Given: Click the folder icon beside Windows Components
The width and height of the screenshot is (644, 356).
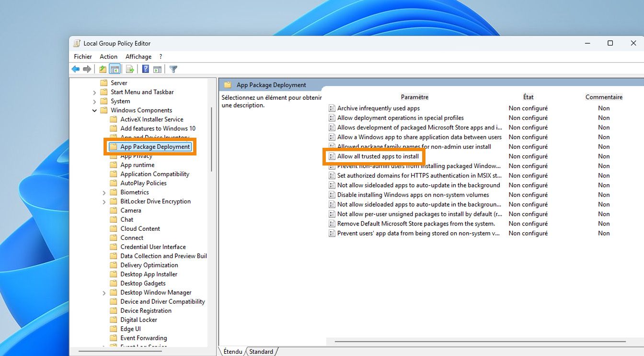Looking at the screenshot, I should (x=104, y=110).
